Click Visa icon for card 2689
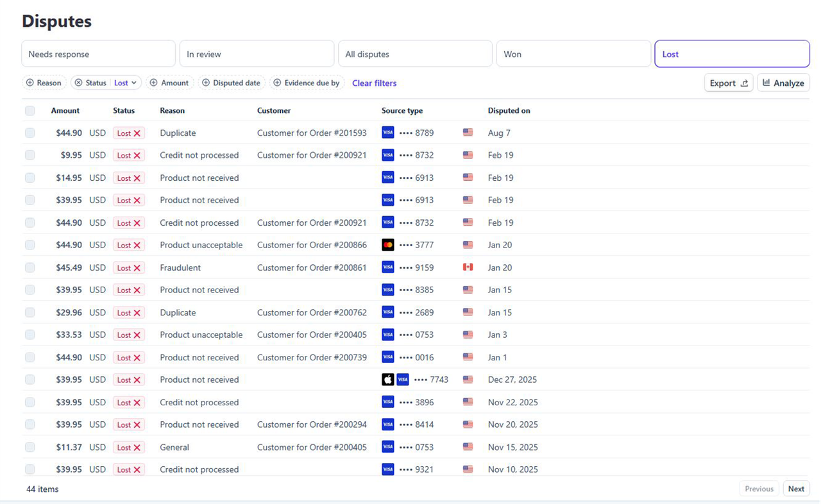The width and height of the screenshot is (821, 504). 388,312
